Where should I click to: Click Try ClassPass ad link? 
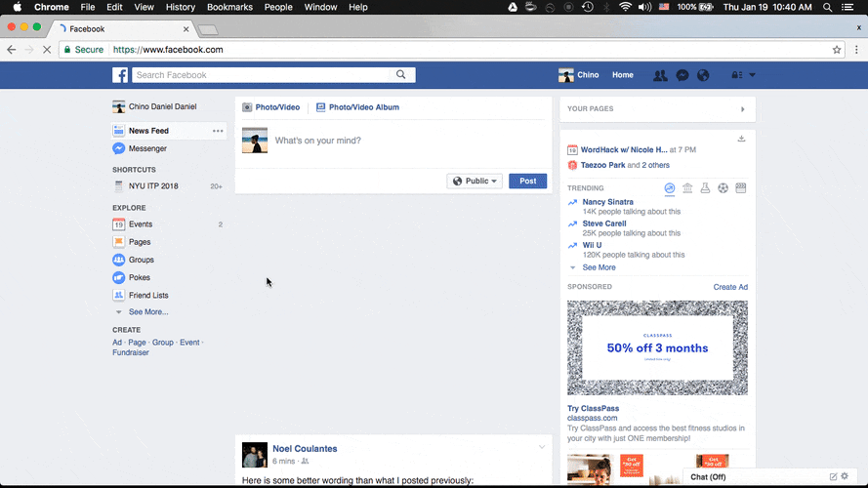tap(593, 408)
